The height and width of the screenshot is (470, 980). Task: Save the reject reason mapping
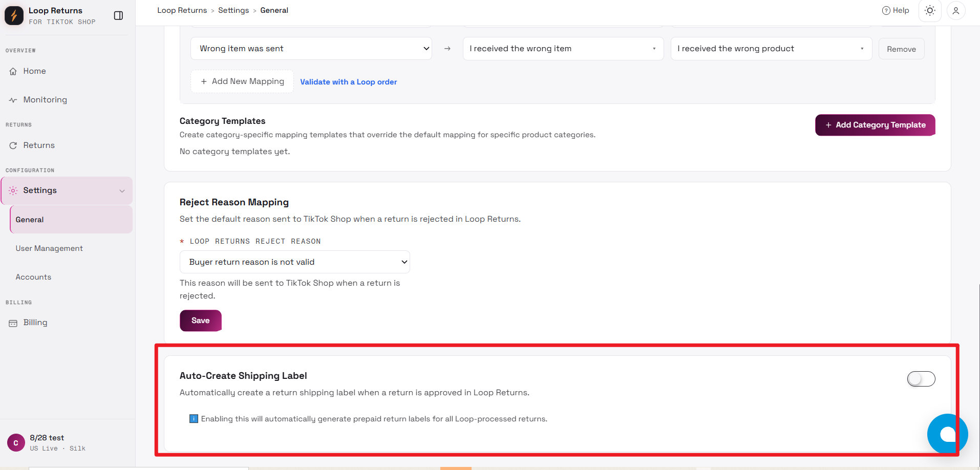[x=200, y=321]
